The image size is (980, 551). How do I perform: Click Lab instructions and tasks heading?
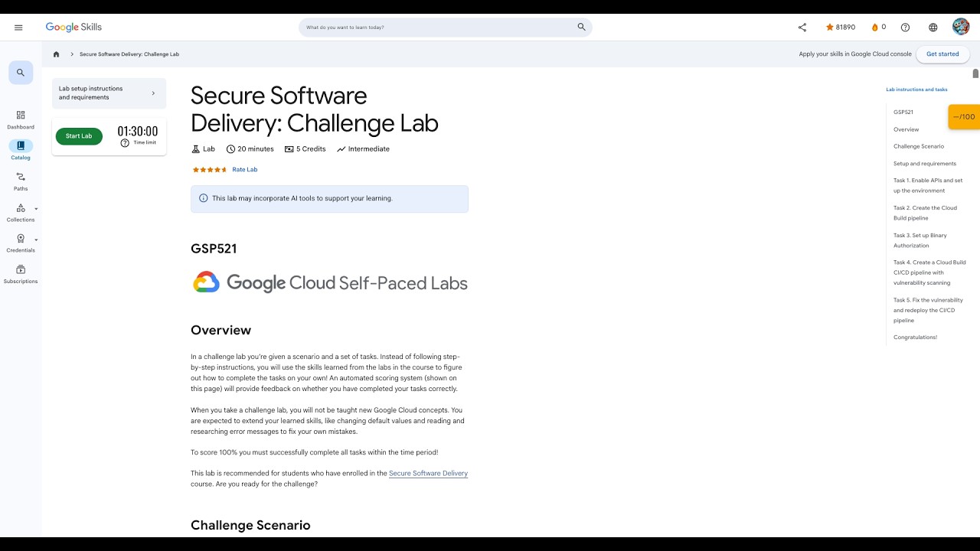pyautogui.click(x=916, y=90)
